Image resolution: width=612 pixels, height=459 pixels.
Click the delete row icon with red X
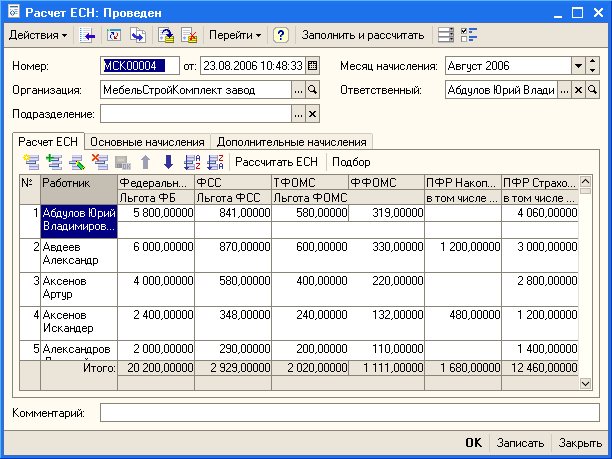(100, 162)
